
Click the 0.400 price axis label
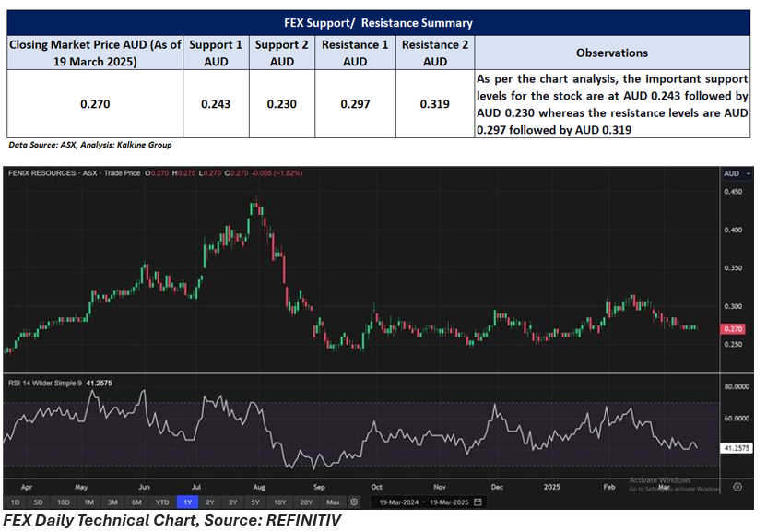coord(733,230)
